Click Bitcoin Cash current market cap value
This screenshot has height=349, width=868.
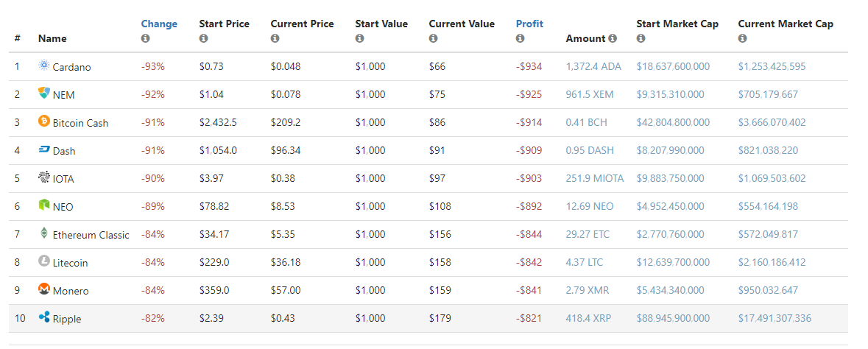[x=772, y=123]
